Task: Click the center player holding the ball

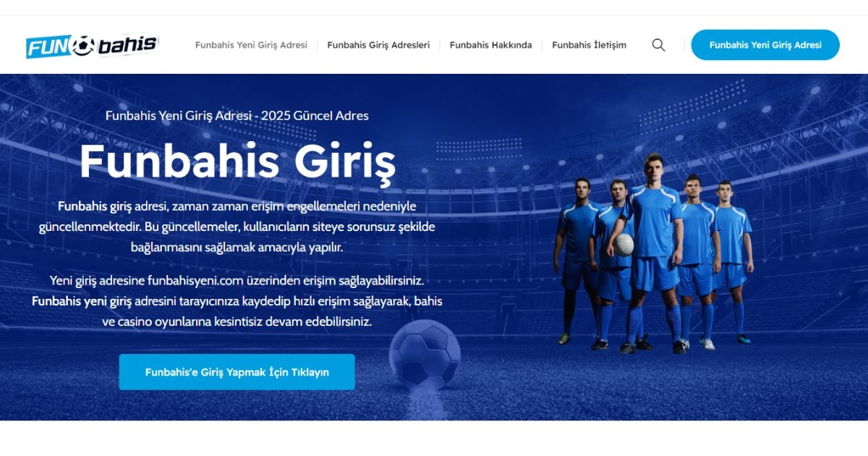Action: pos(652,253)
